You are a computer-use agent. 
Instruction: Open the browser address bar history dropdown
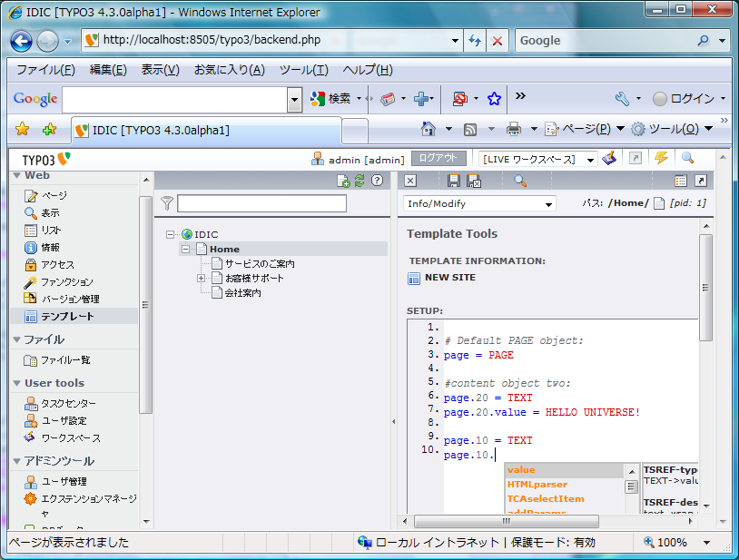(x=455, y=41)
